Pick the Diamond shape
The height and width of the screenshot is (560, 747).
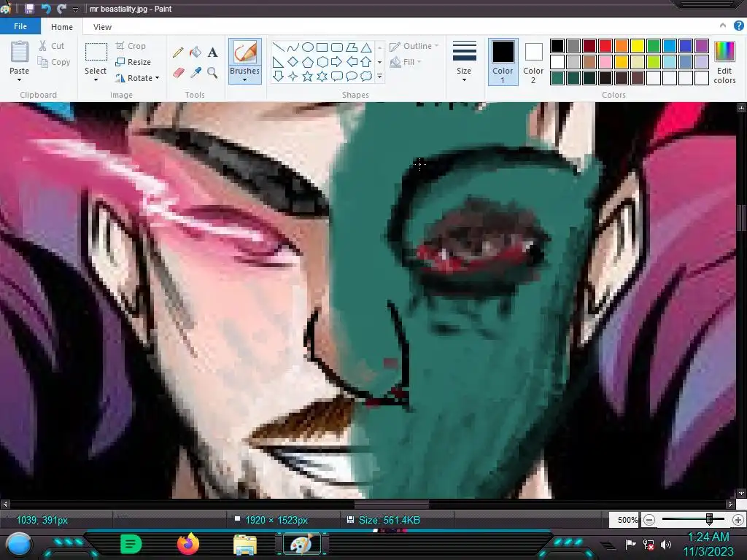point(293,62)
